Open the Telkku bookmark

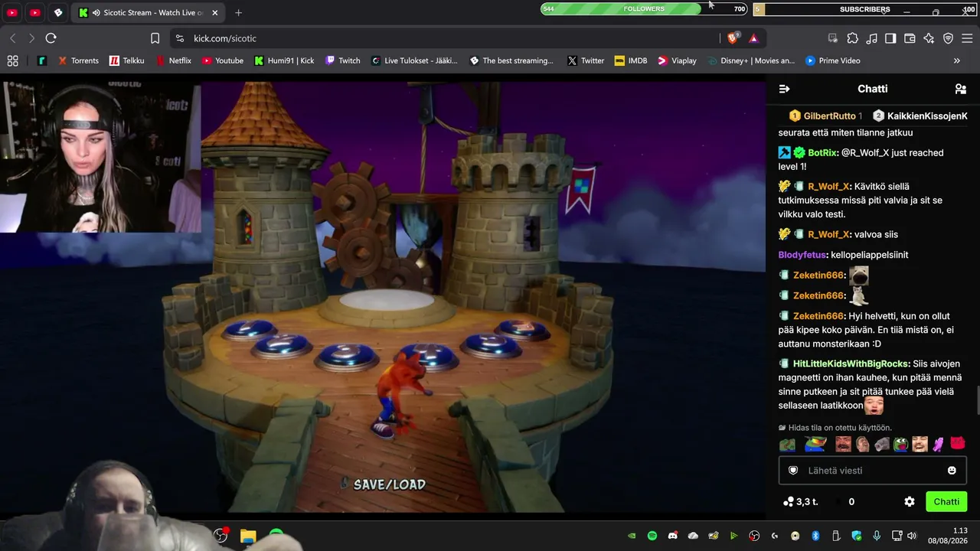(126, 60)
